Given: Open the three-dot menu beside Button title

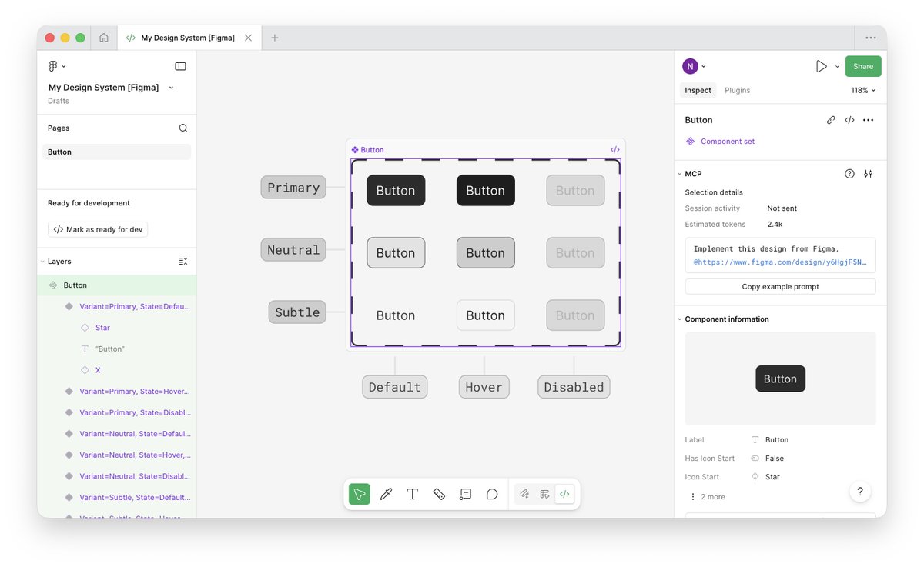Looking at the screenshot, I should pyautogui.click(x=869, y=120).
